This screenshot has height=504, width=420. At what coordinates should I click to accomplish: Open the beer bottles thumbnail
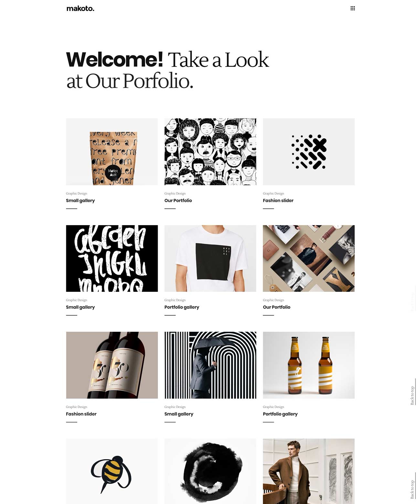[309, 365]
